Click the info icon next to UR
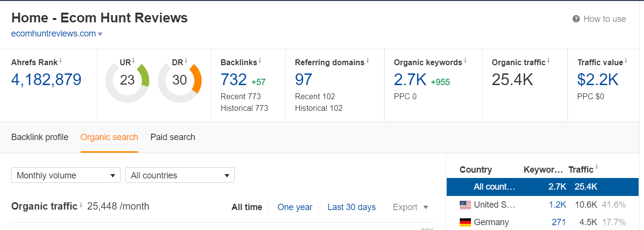This screenshot has width=644, height=230. [134, 61]
